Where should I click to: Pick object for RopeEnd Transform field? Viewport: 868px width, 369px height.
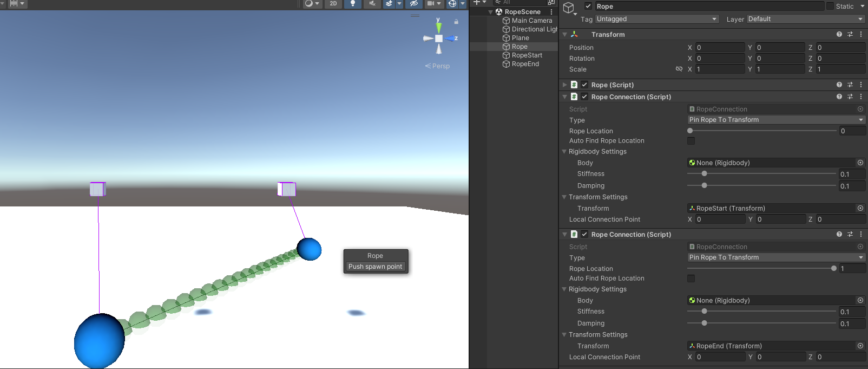click(860, 346)
